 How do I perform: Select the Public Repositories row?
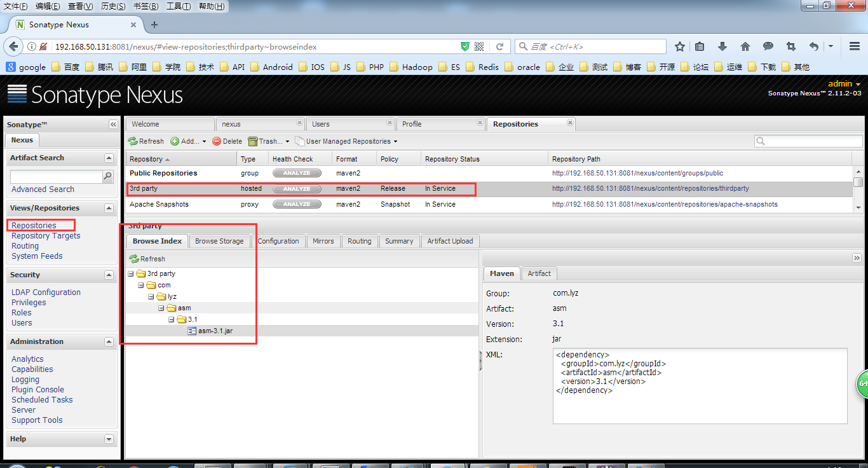click(489, 173)
